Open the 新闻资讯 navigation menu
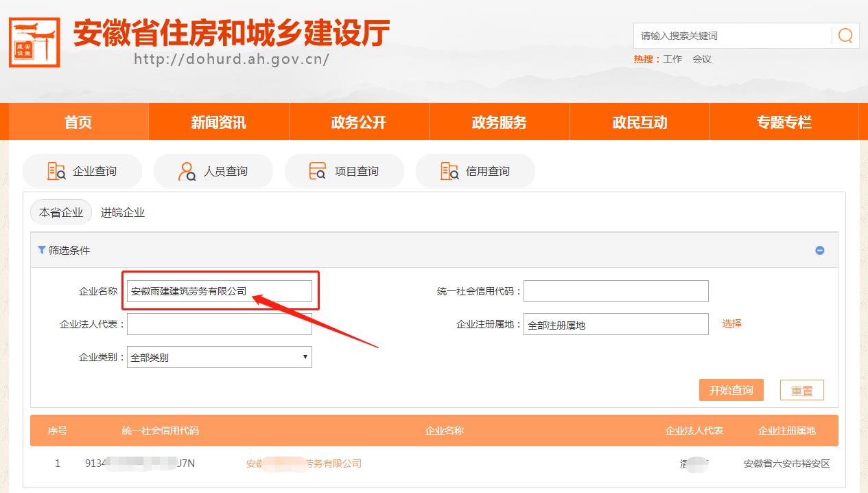868x493 pixels. click(x=218, y=122)
